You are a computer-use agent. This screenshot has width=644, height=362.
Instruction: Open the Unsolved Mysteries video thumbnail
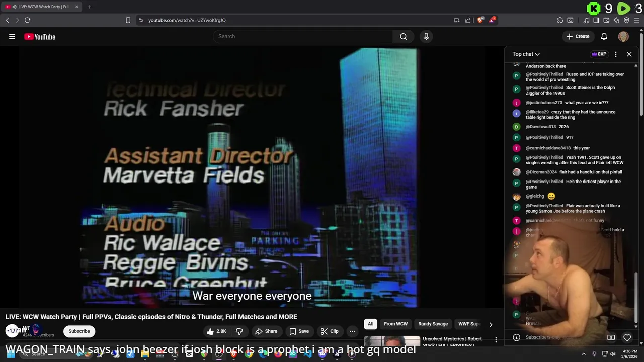[x=392, y=341]
